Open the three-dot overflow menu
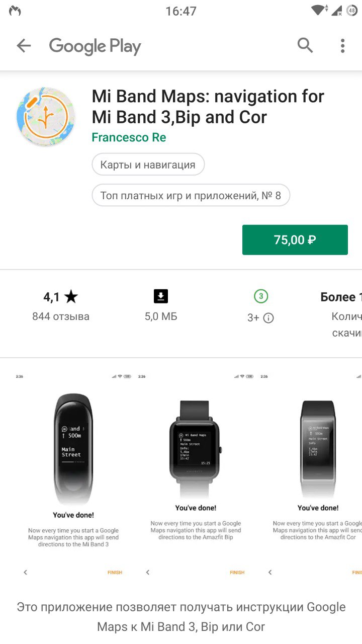 [342, 46]
